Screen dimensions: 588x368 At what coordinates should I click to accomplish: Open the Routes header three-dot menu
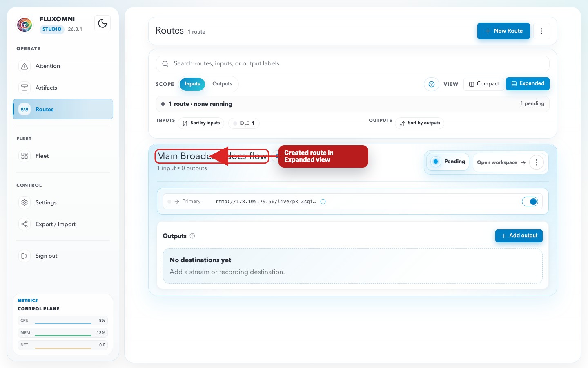541,31
